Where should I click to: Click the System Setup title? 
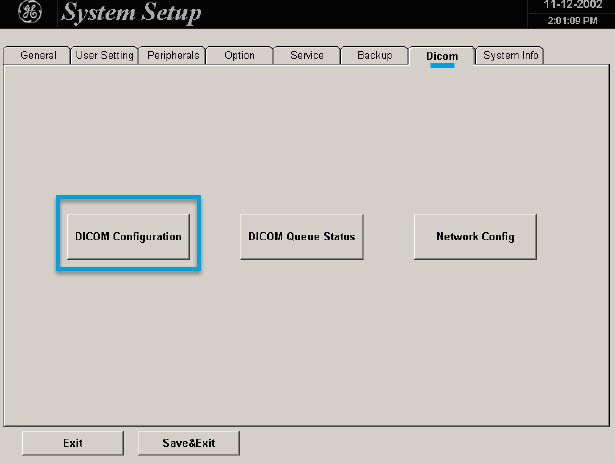[x=131, y=13]
